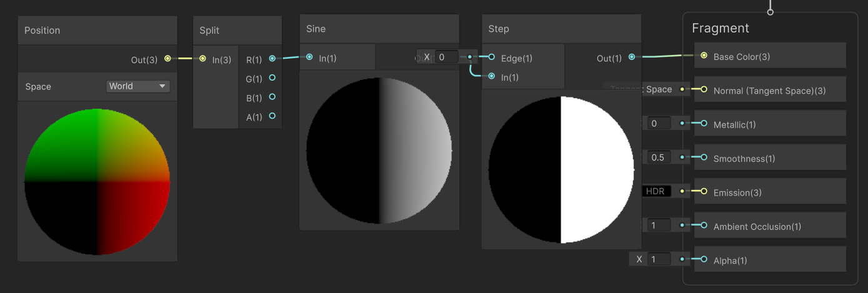The width and height of the screenshot is (868, 293).
Task: Click the Split node R(1) output port
Action: (x=272, y=58)
